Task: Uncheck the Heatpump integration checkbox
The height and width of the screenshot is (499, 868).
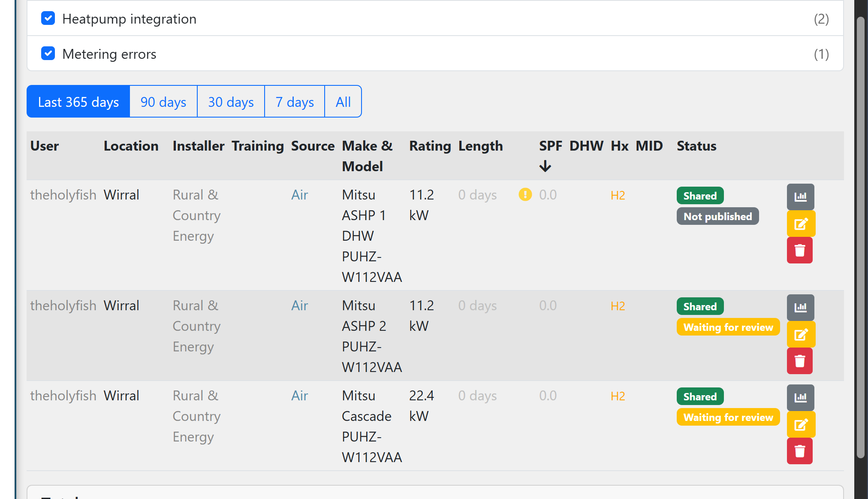Action: pyautogui.click(x=48, y=18)
